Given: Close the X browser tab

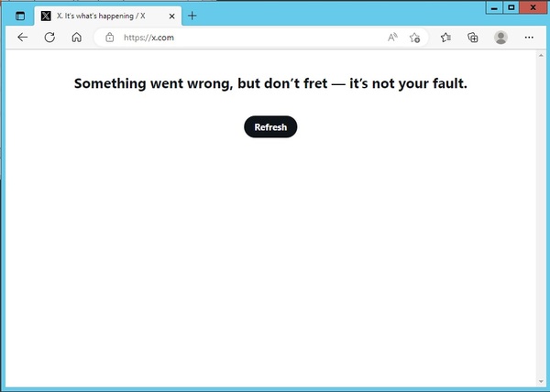Looking at the screenshot, I should click(172, 16).
